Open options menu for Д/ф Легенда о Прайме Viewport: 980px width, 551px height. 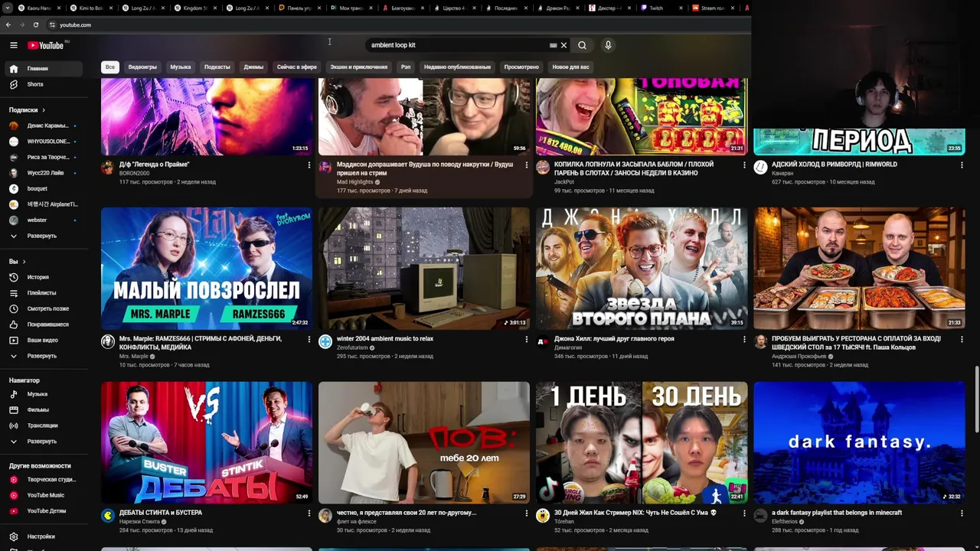pyautogui.click(x=309, y=165)
